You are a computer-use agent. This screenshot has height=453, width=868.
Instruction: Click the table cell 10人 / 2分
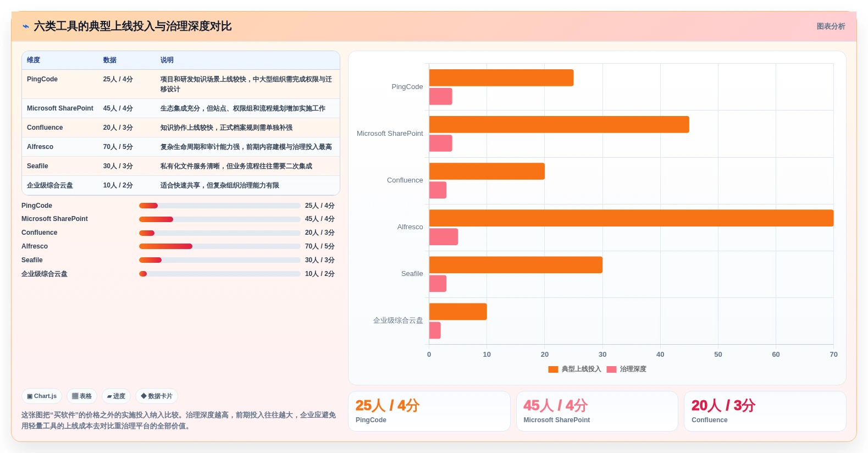pyautogui.click(x=118, y=185)
